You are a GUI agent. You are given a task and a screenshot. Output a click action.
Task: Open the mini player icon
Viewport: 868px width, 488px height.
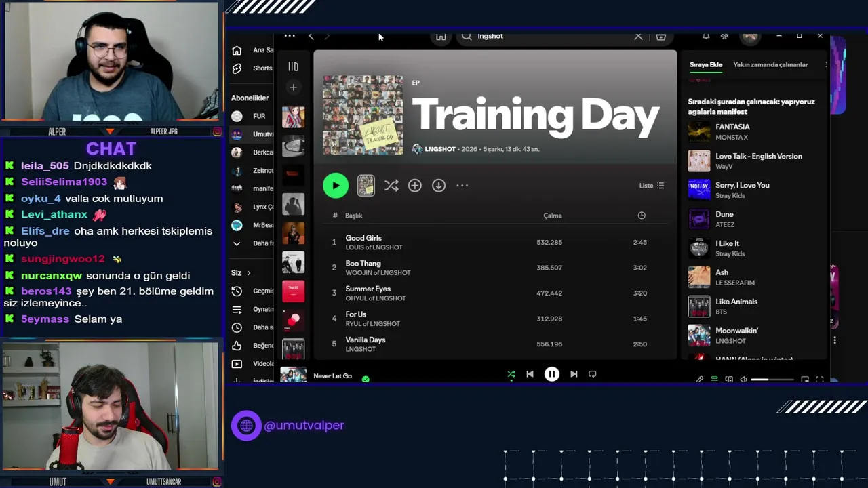coord(805,380)
